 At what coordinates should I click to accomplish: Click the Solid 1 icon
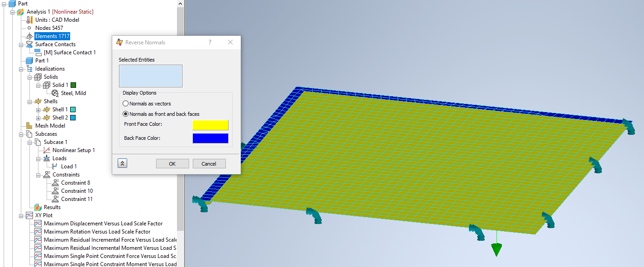point(47,85)
